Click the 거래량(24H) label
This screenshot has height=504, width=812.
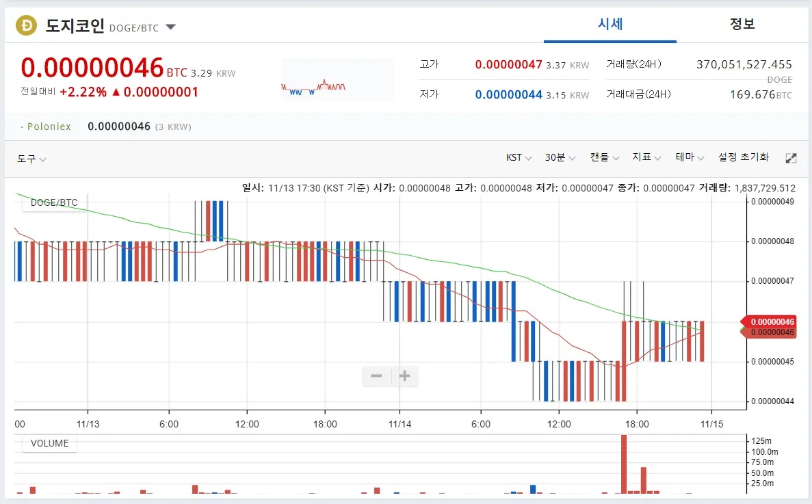634,64
